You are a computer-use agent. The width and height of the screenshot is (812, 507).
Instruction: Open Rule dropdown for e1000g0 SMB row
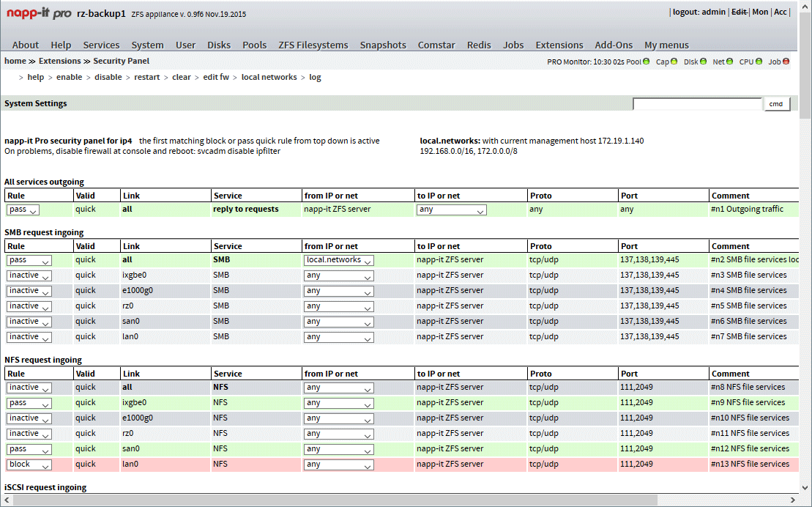click(29, 291)
